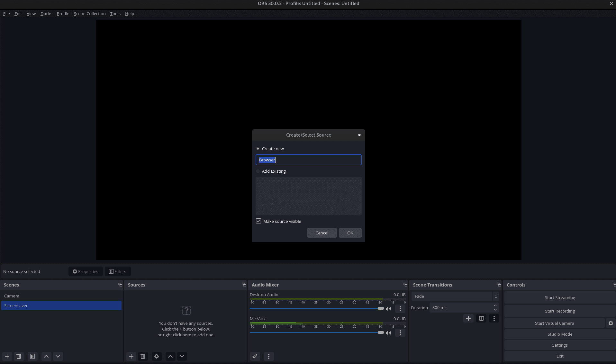Open source properties gear in Sources dock

pos(157,356)
